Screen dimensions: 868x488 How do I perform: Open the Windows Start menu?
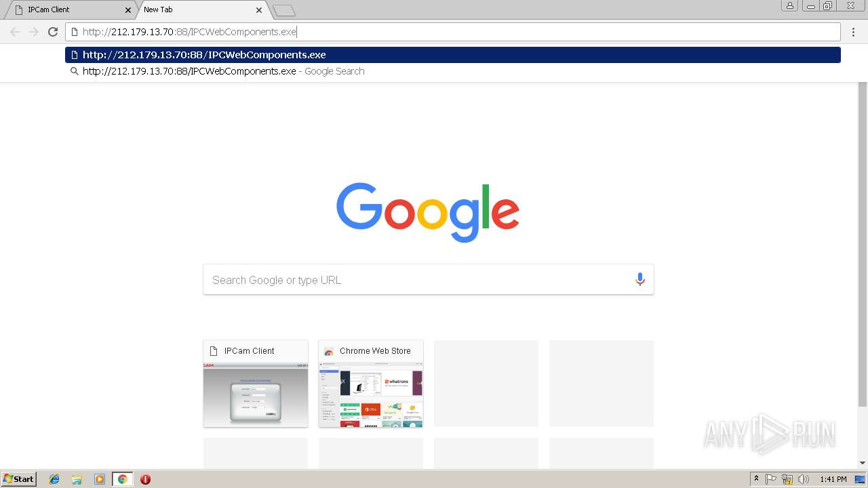pyautogui.click(x=19, y=479)
